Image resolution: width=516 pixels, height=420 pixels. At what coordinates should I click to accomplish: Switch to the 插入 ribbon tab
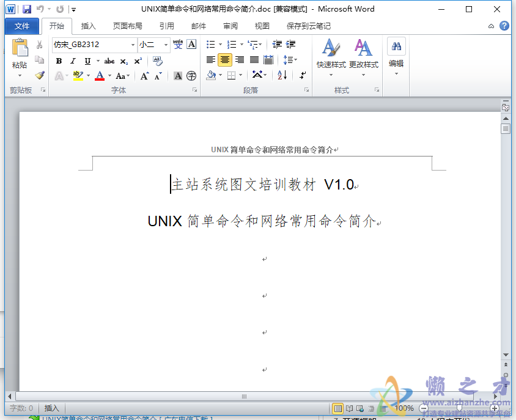coord(89,26)
